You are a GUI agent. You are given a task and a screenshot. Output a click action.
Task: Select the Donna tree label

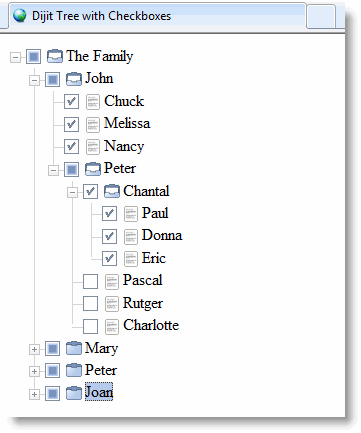coord(162,235)
